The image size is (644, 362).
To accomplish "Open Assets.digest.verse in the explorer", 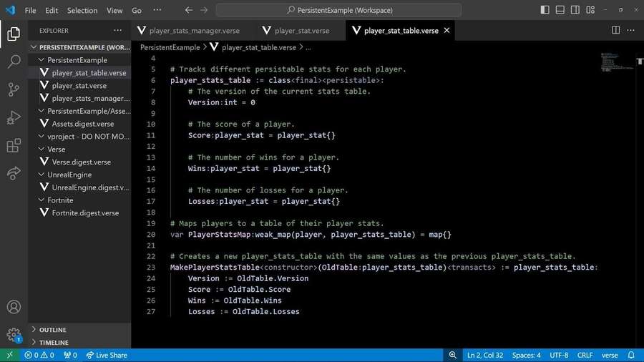I will point(82,124).
